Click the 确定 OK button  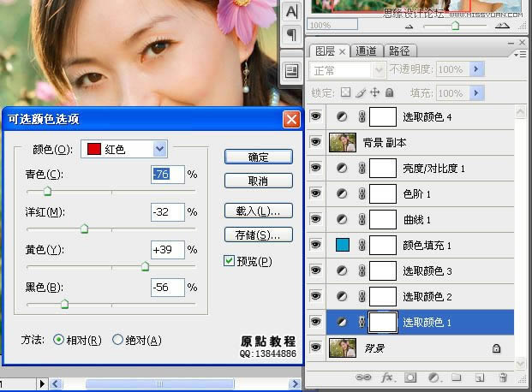pos(258,157)
